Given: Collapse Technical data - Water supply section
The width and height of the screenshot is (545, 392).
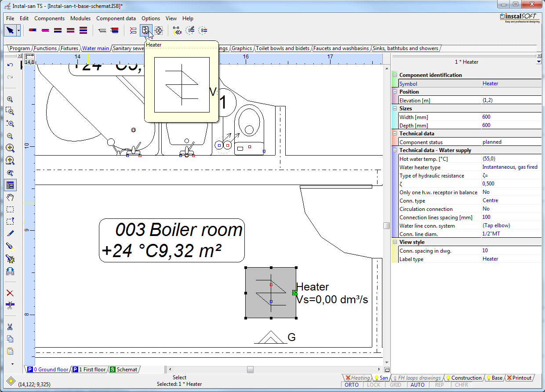Looking at the screenshot, I should (395, 150).
